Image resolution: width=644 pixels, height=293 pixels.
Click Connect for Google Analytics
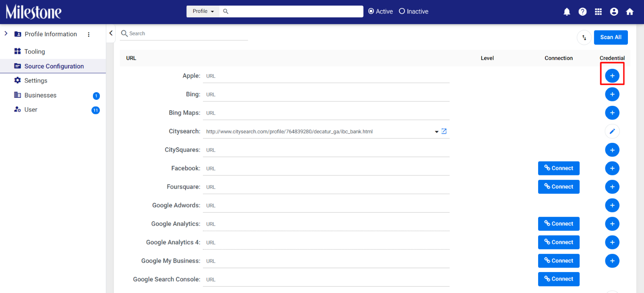(x=559, y=224)
